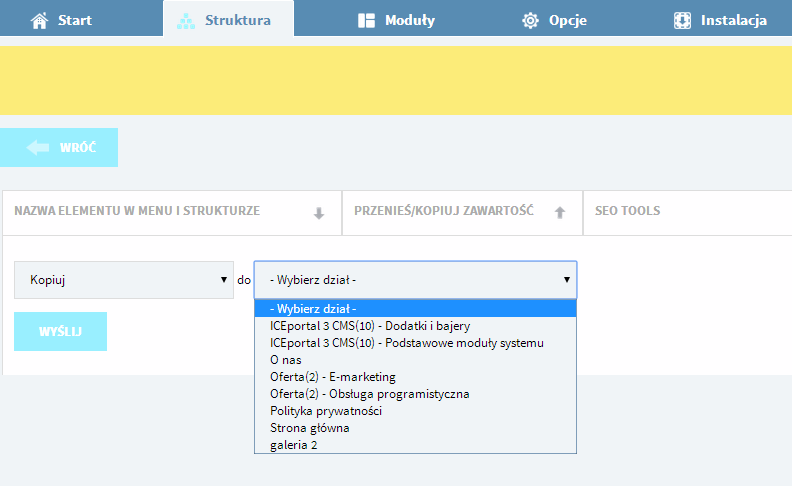Click the house icon beside Start

39,21
